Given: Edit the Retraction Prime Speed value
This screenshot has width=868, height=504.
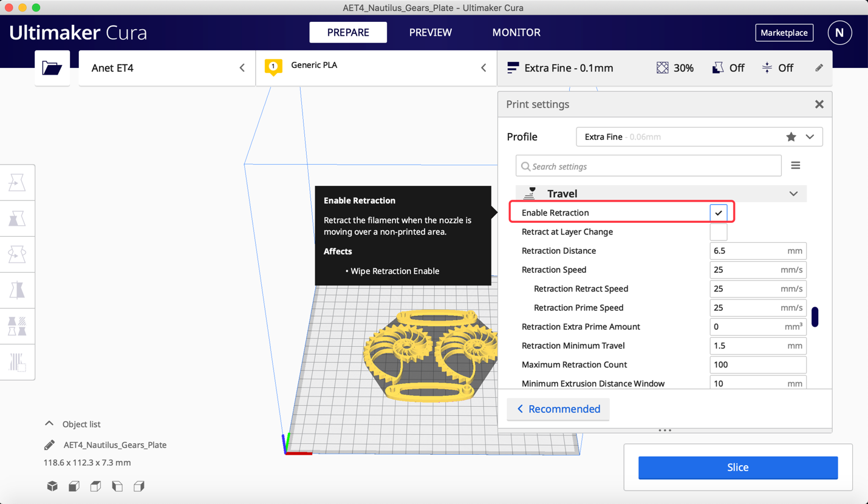Looking at the screenshot, I should tap(758, 308).
